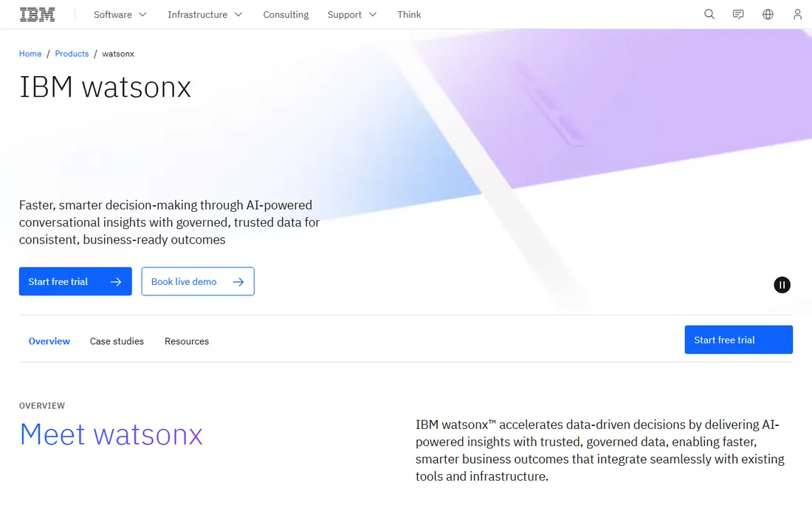
Task: Expand the Software menu
Action: click(120, 15)
